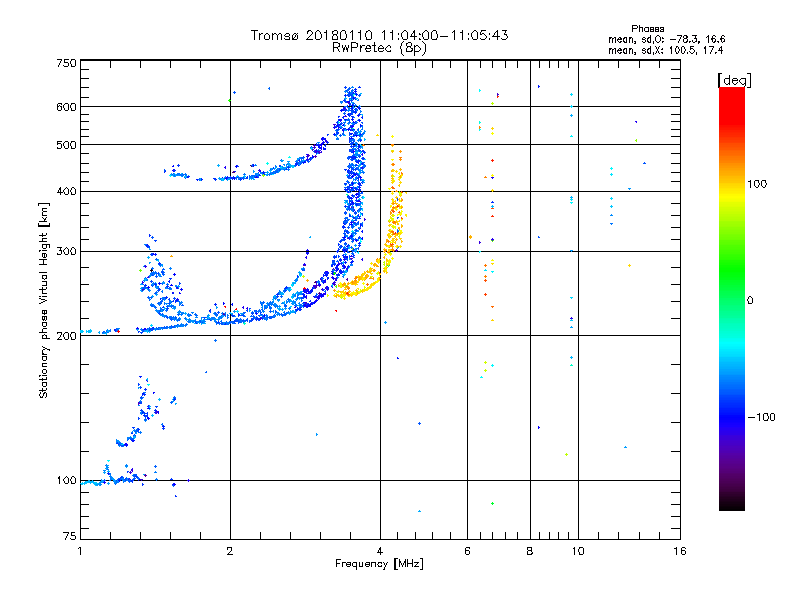Screen dimensions: 800x600
Task: Click the x-axis tick label '6'
Action: tap(468, 551)
